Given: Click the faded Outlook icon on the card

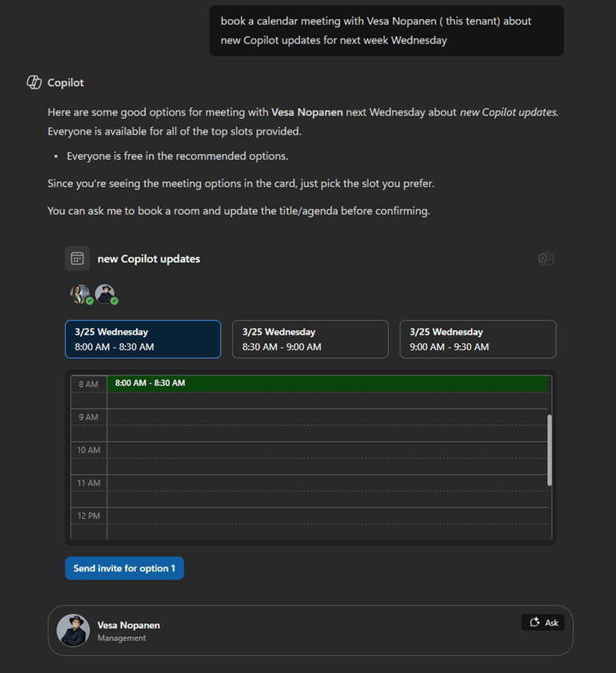Looking at the screenshot, I should 546,258.
